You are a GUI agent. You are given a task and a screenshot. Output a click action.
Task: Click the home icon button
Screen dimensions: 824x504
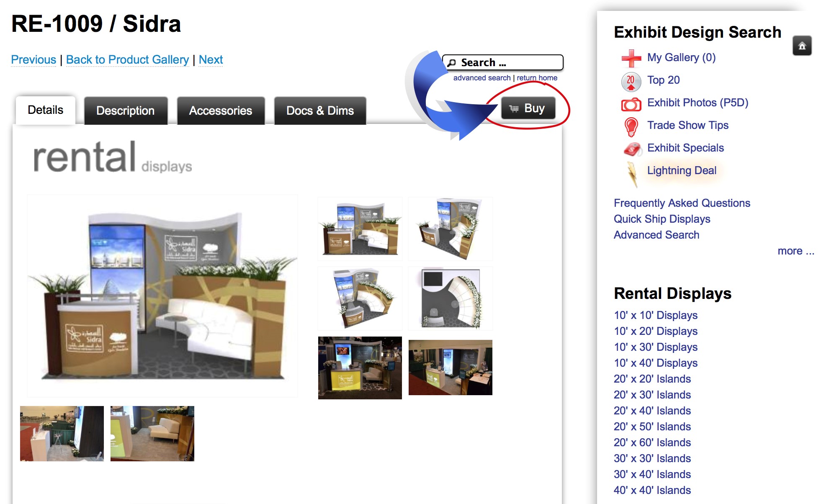pos(802,46)
